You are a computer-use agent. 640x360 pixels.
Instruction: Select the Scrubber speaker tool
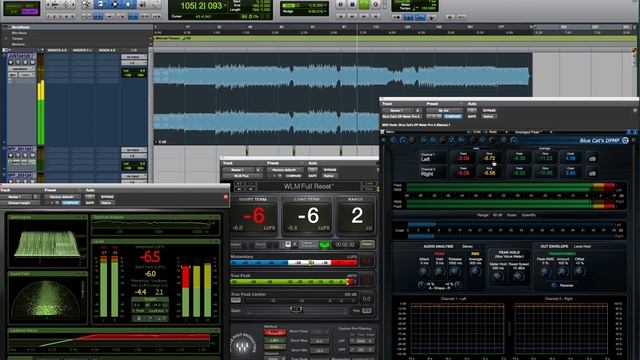click(143, 4)
